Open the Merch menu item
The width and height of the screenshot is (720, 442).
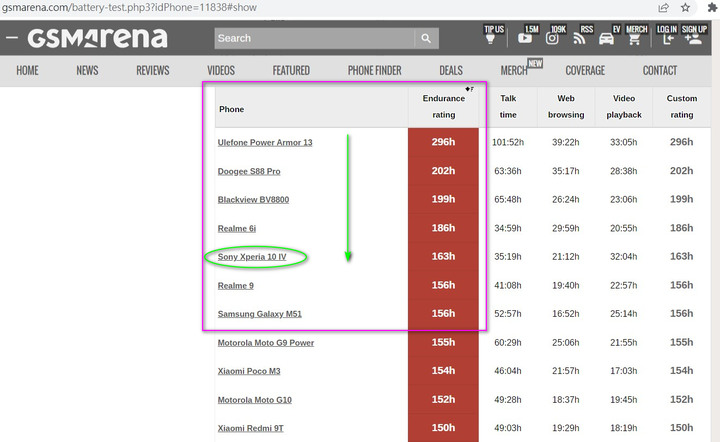tap(514, 70)
